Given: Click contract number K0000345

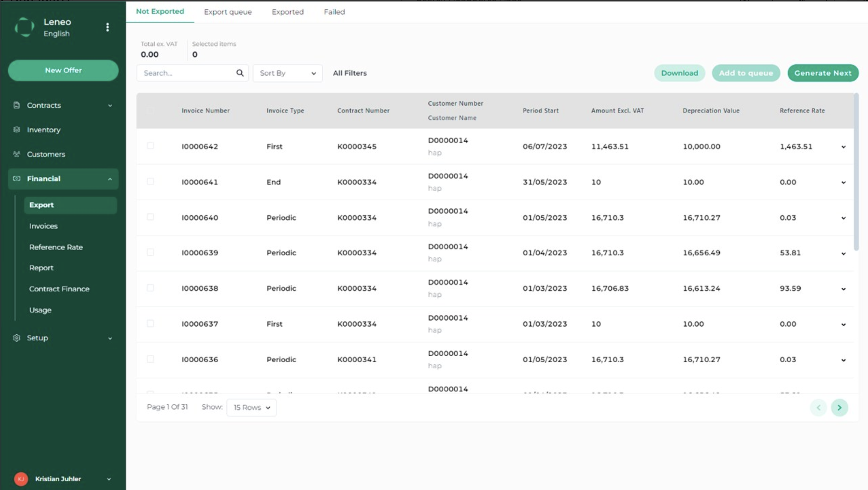Looking at the screenshot, I should coord(357,146).
